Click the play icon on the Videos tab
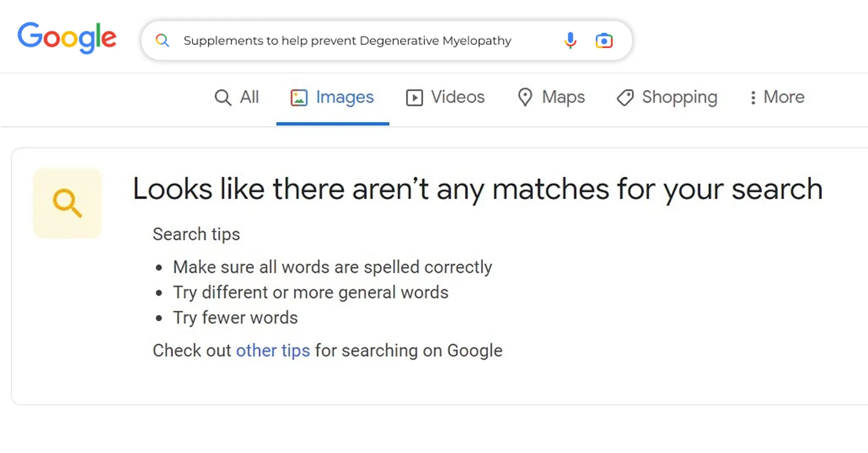The width and height of the screenshot is (868, 453). tap(414, 98)
